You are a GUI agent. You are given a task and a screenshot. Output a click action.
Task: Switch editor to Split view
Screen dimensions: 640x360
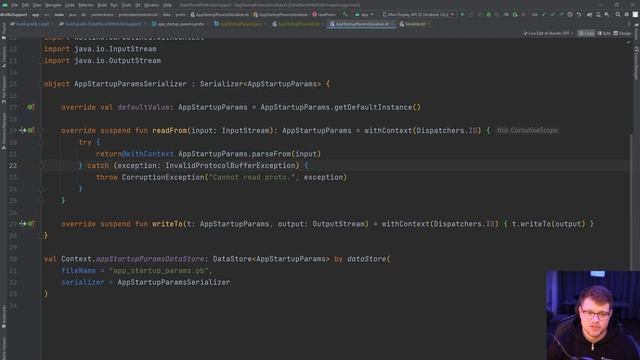click(604, 33)
